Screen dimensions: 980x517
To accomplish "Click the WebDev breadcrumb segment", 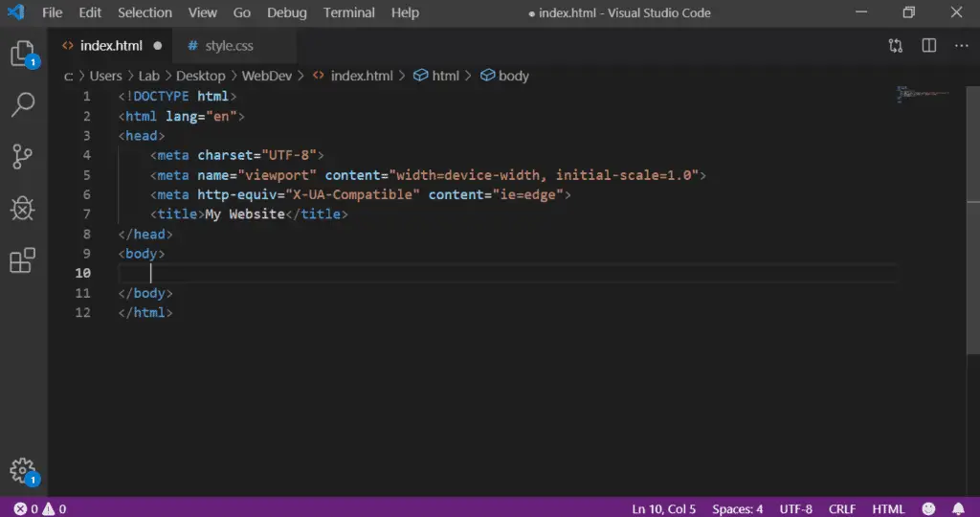I will pyautogui.click(x=267, y=76).
